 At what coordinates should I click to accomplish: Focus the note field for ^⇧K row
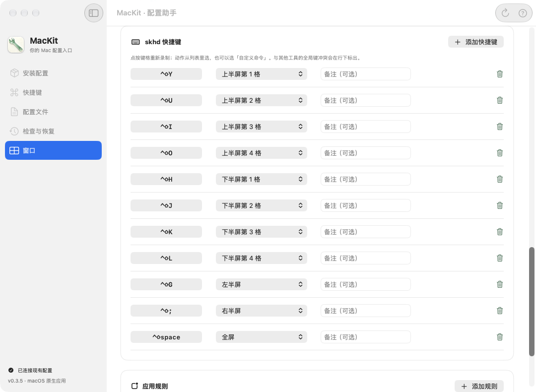(365, 232)
